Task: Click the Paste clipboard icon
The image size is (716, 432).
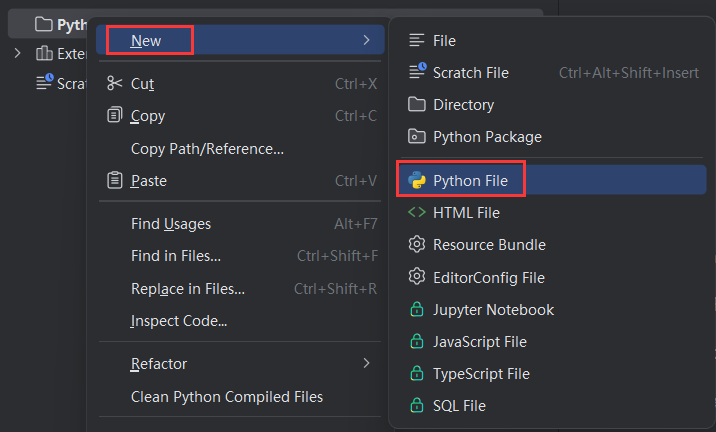Action: pyautogui.click(x=115, y=181)
